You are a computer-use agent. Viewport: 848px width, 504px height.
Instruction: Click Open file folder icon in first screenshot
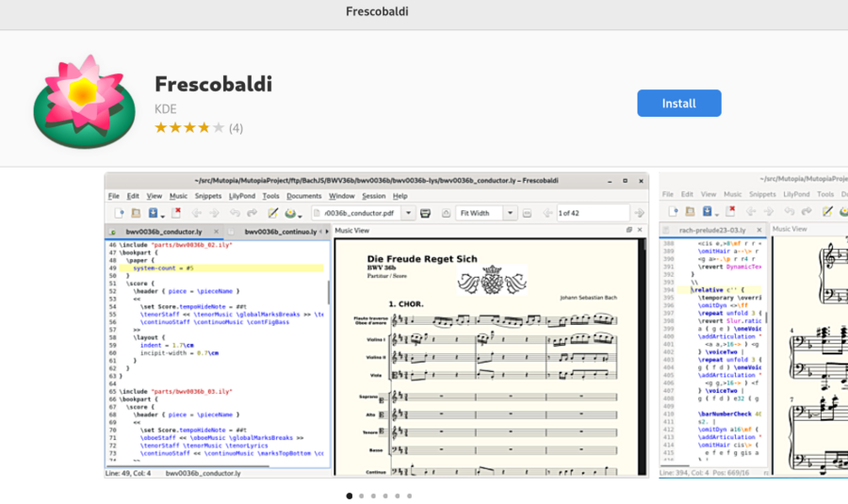135,213
